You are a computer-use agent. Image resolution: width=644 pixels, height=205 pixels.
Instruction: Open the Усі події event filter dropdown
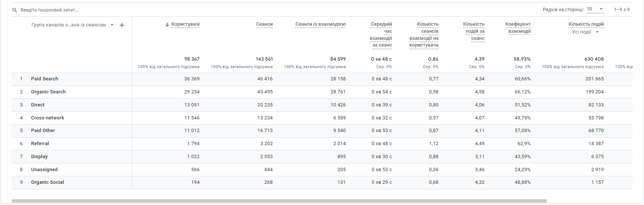click(x=586, y=32)
